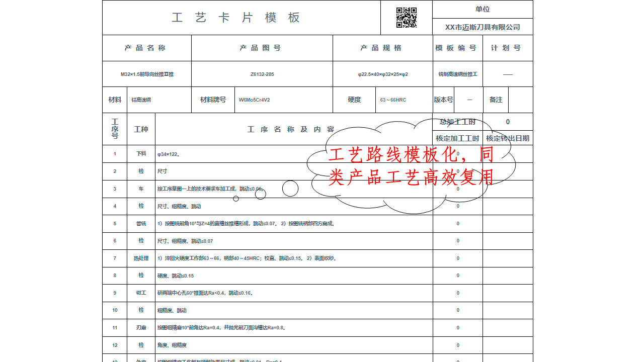The image size is (644, 362).
Task: Click process number 5 cell
Action: pyautogui.click(x=115, y=224)
